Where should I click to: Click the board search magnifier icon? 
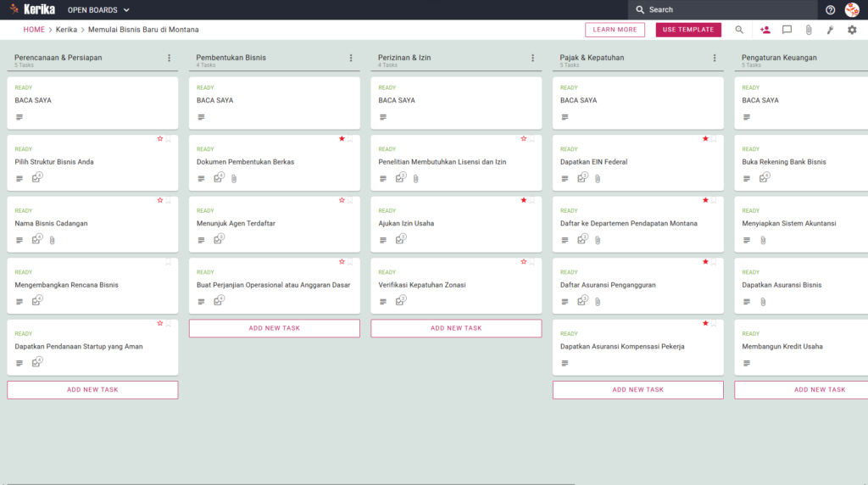(739, 30)
